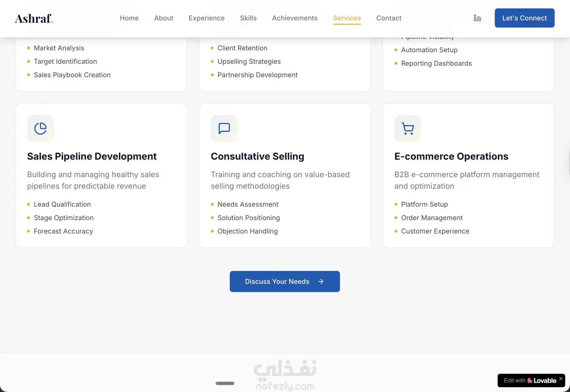Jump to Achievements section
Viewport: 570px width, 392px height.
point(295,18)
